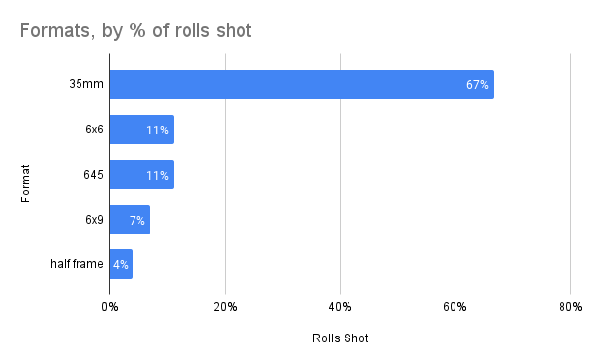Click the 35mm axis label

coord(86,84)
